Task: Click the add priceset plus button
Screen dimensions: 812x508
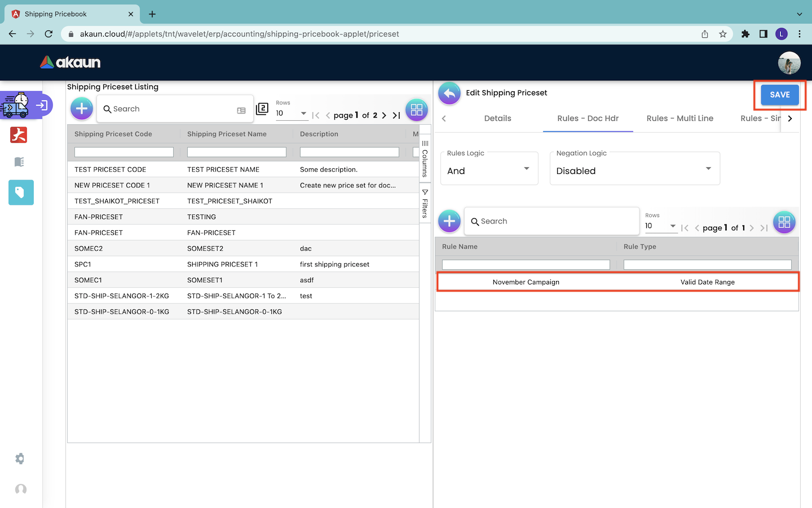Action: (x=82, y=109)
